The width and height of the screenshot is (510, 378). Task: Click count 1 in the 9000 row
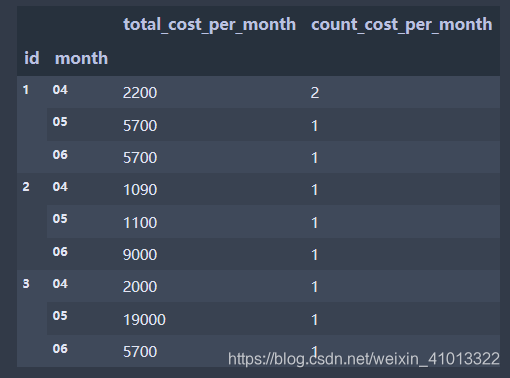pos(314,255)
